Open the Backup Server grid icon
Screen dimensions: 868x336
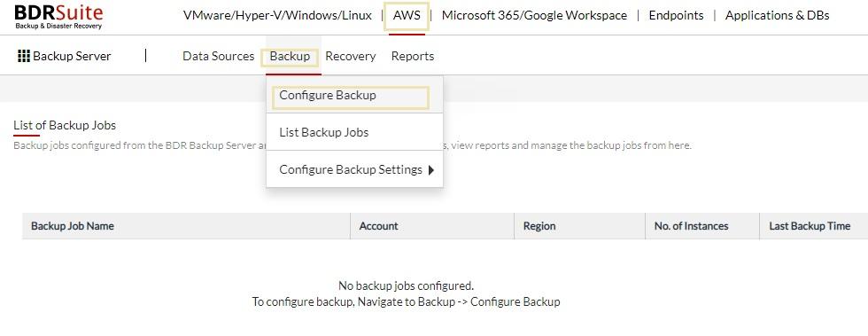[24, 56]
